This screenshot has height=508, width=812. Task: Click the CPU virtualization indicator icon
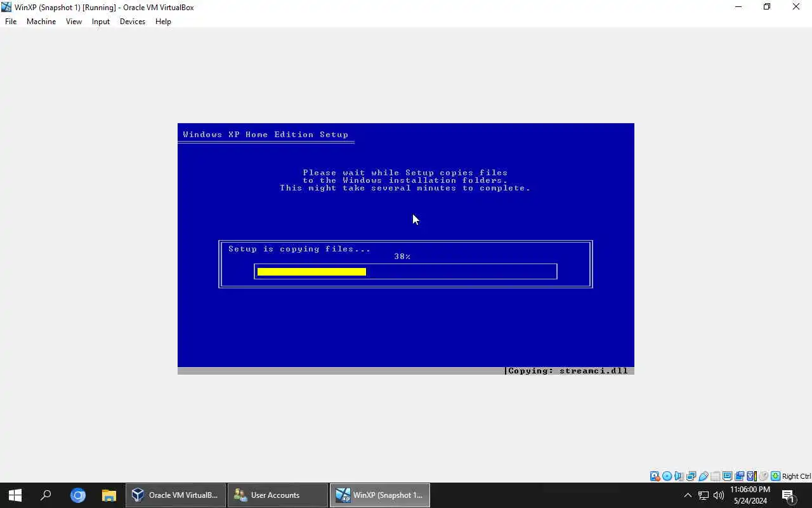(751, 476)
